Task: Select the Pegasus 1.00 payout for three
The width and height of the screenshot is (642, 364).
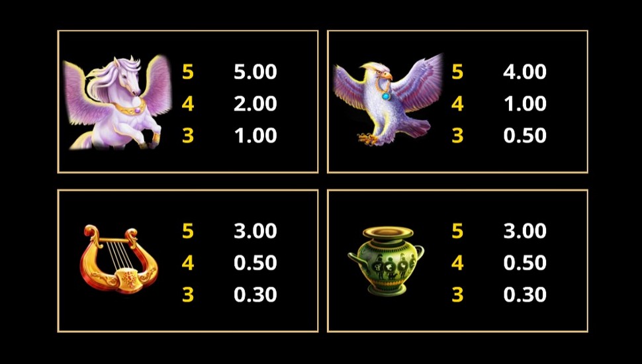Action: 255,136
